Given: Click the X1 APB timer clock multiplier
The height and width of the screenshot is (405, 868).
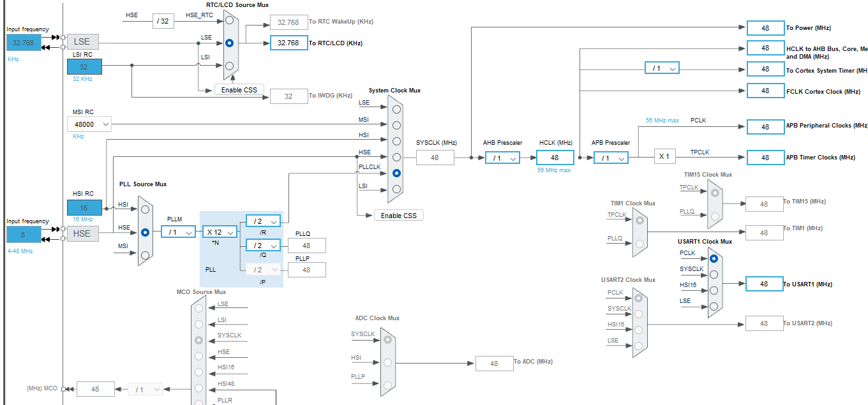Looking at the screenshot, I should coord(664,156).
